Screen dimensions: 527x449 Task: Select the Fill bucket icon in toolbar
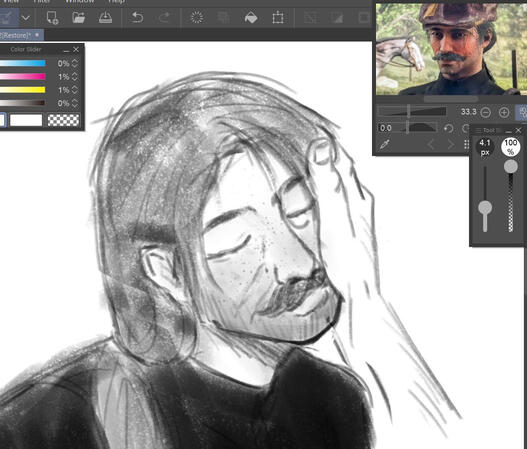click(251, 17)
